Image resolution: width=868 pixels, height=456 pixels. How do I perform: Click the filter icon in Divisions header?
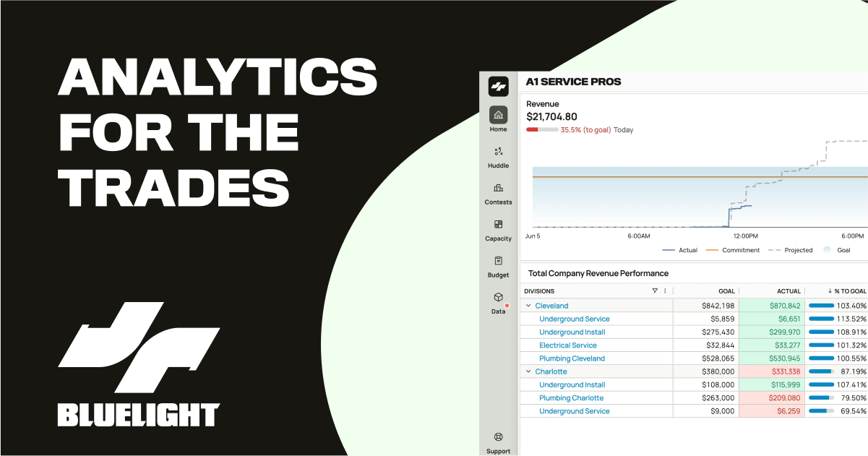pos(655,291)
